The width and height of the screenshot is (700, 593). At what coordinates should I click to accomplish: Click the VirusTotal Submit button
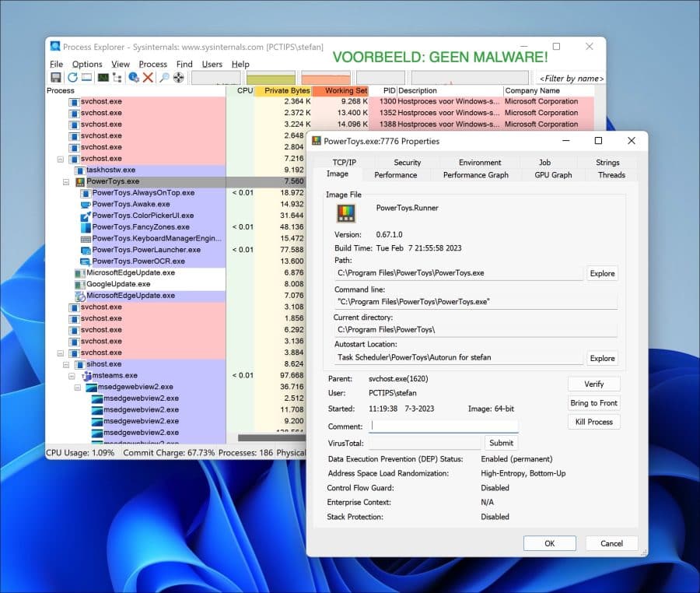pyautogui.click(x=502, y=443)
